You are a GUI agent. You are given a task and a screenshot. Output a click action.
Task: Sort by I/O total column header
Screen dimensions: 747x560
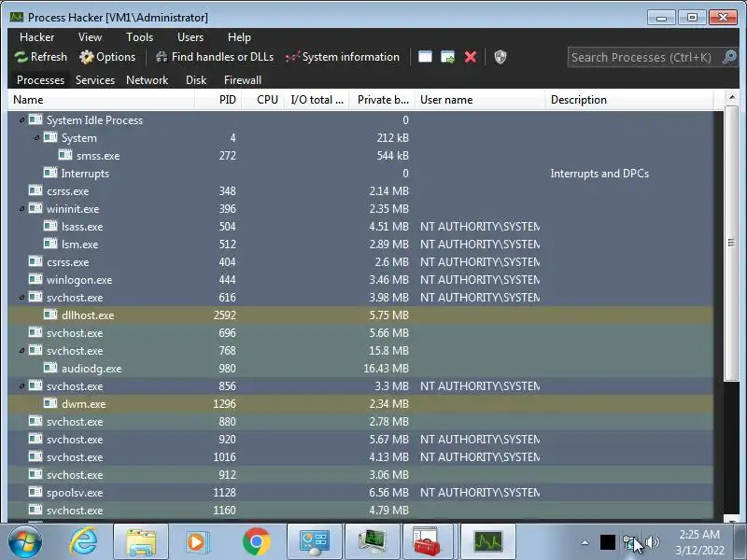point(317,100)
